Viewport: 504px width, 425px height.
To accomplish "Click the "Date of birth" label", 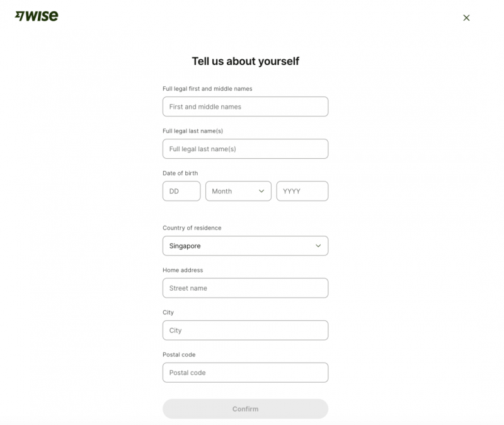I will coord(180,173).
